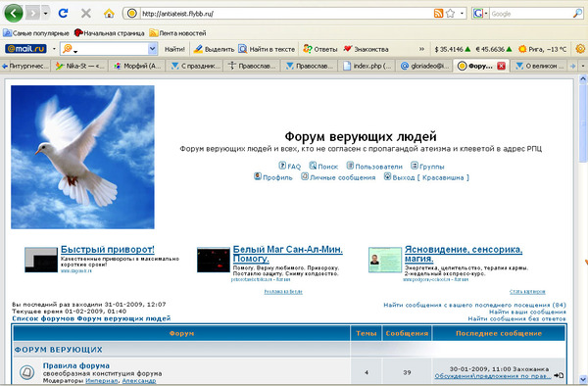Click Найти ваши сообщения link

pyautogui.click(x=527, y=312)
